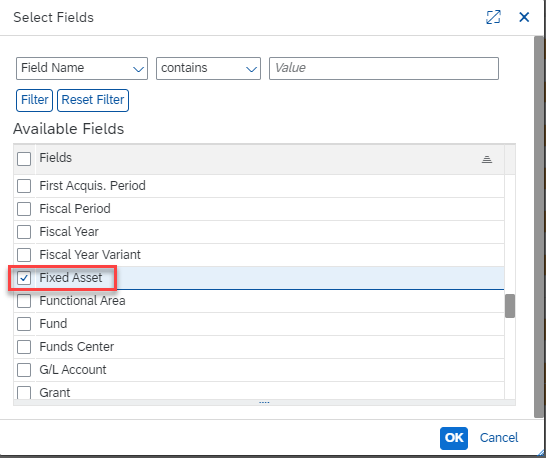Toggle the select-all checkbox in the Fields header

tap(24, 159)
